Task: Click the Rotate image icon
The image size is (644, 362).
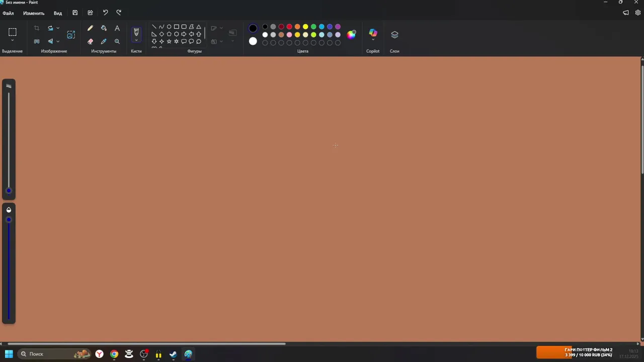Action: 50,28
